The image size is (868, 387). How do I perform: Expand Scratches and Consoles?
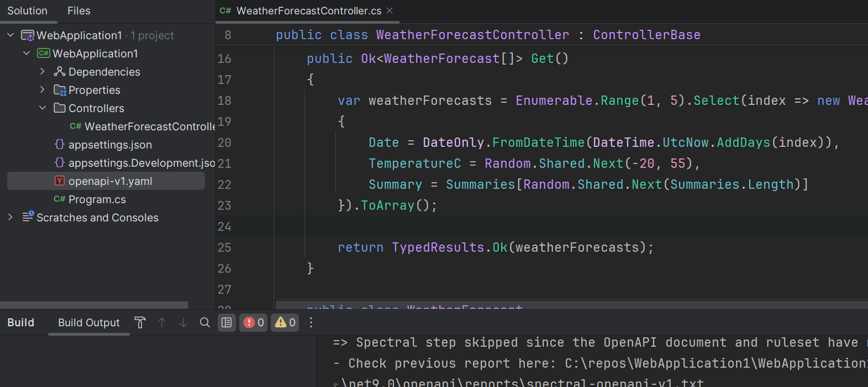[x=10, y=218]
